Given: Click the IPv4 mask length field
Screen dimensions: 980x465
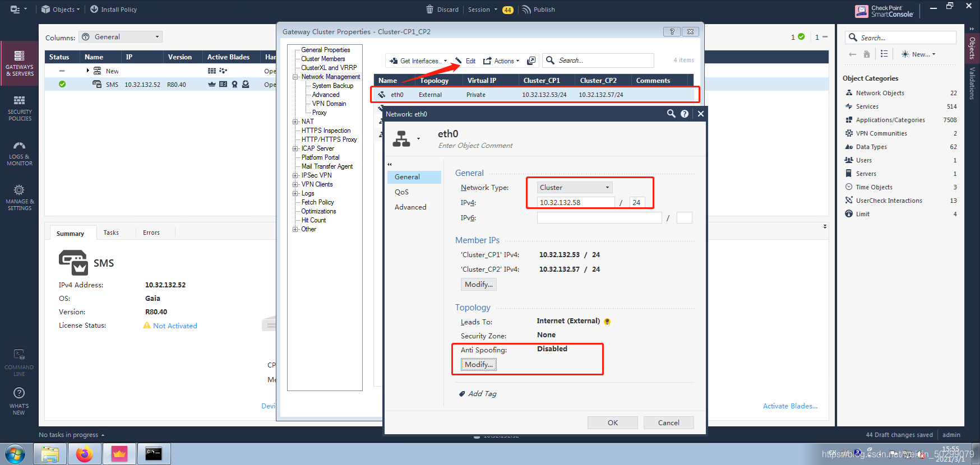Looking at the screenshot, I should pos(637,203).
